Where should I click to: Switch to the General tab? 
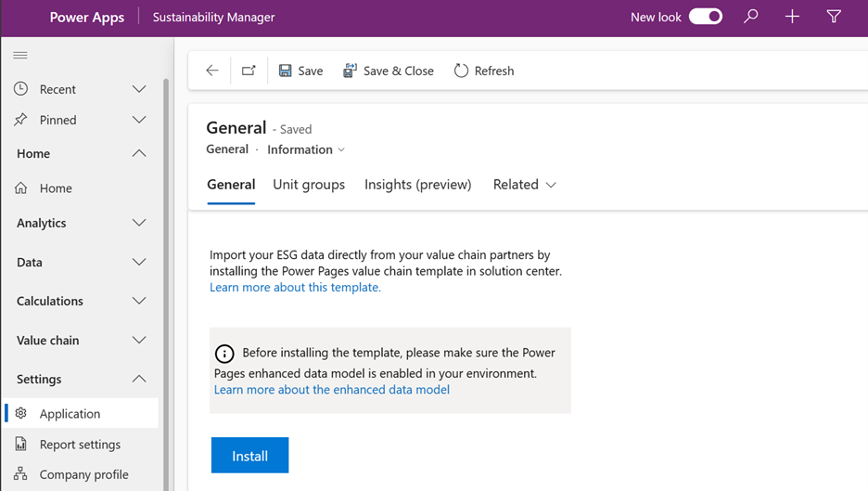point(231,185)
